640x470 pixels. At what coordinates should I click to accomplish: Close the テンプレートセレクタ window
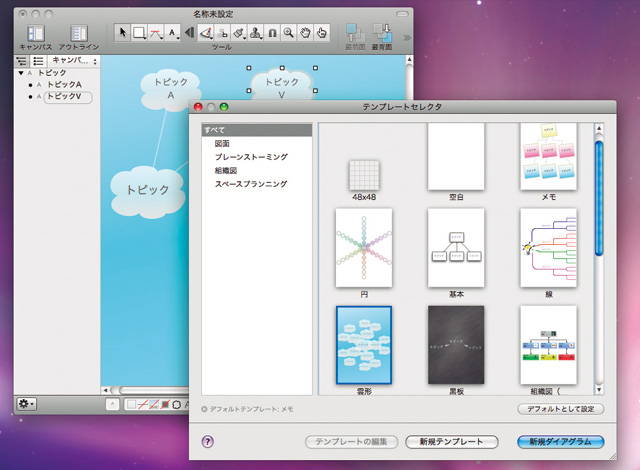tap(198, 107)
